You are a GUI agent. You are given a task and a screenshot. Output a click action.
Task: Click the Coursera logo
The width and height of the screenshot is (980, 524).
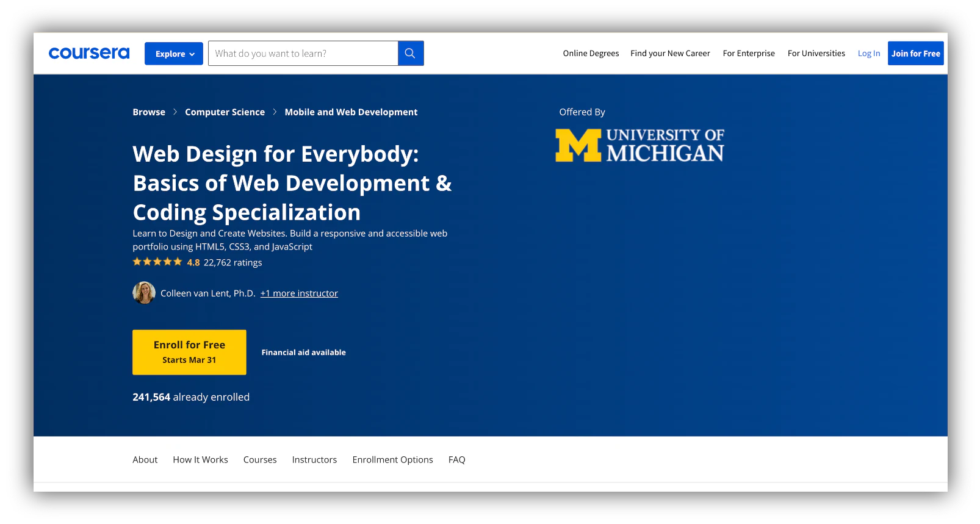[89, 54]
